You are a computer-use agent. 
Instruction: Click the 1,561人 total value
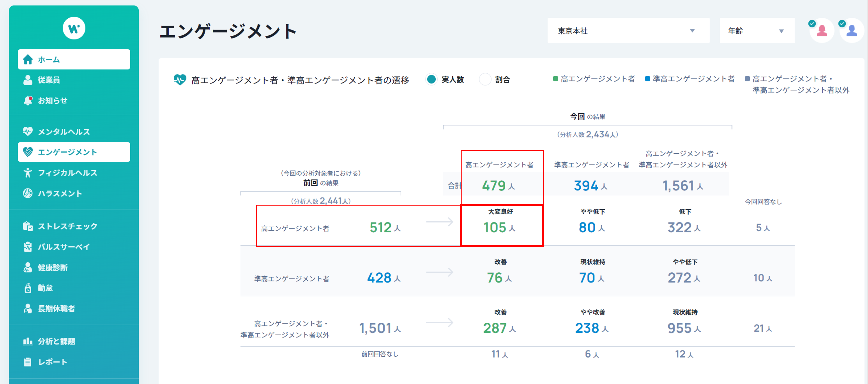(683, 186)
